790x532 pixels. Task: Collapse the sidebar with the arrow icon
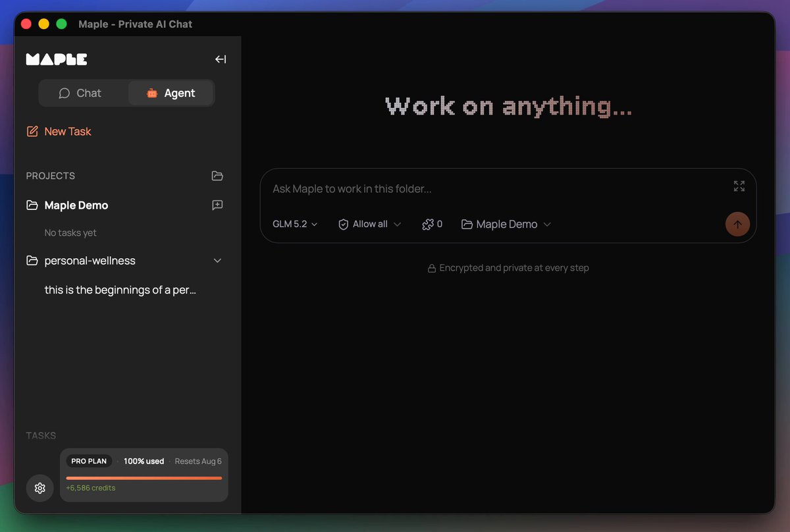(x=221, y=59)
